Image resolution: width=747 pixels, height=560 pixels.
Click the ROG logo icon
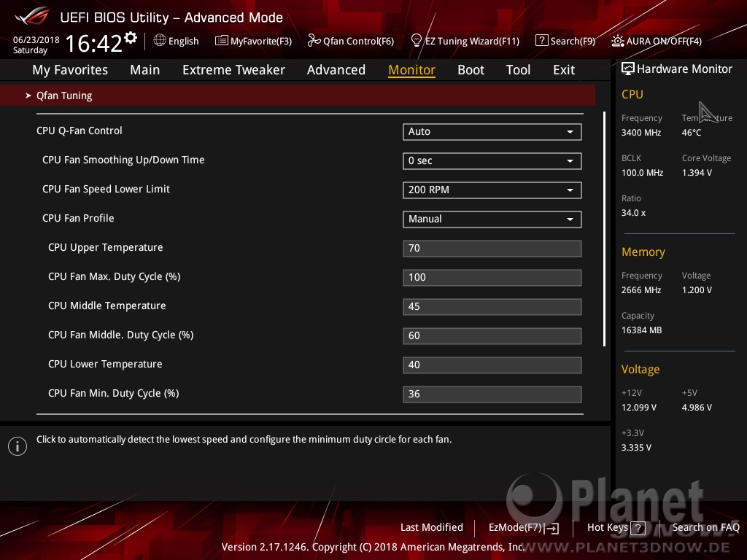pyautogui.click(x=31, y=17)
